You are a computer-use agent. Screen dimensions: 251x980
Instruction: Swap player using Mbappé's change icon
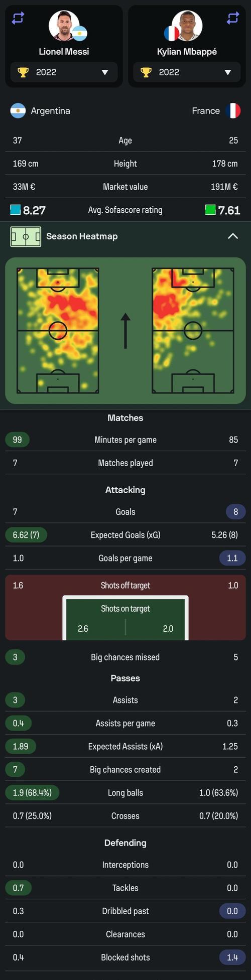click(233, 19)
